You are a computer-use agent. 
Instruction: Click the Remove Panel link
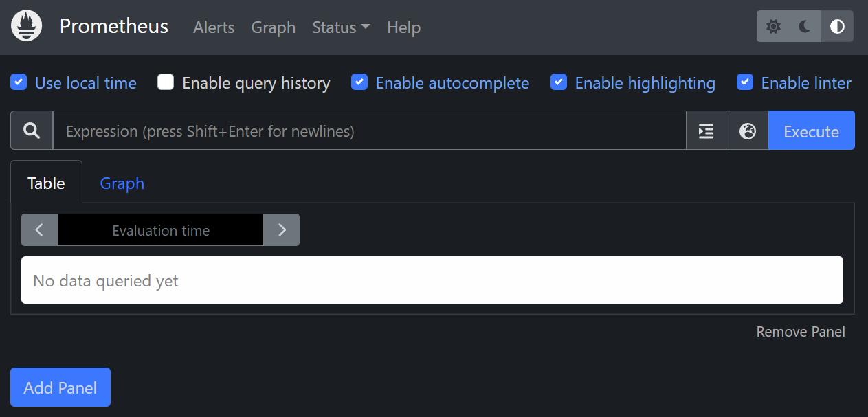[x=800, y=331]
